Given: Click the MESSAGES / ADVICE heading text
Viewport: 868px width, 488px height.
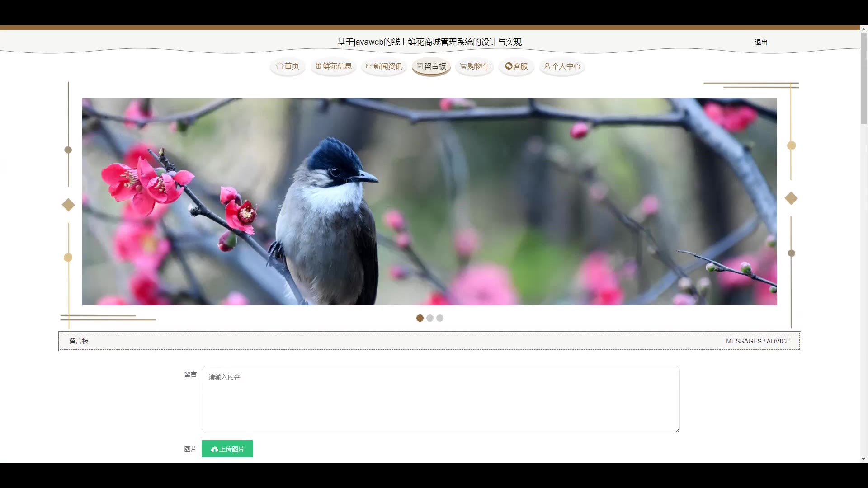Looking at the screenshot, I should tap(758, 341).
